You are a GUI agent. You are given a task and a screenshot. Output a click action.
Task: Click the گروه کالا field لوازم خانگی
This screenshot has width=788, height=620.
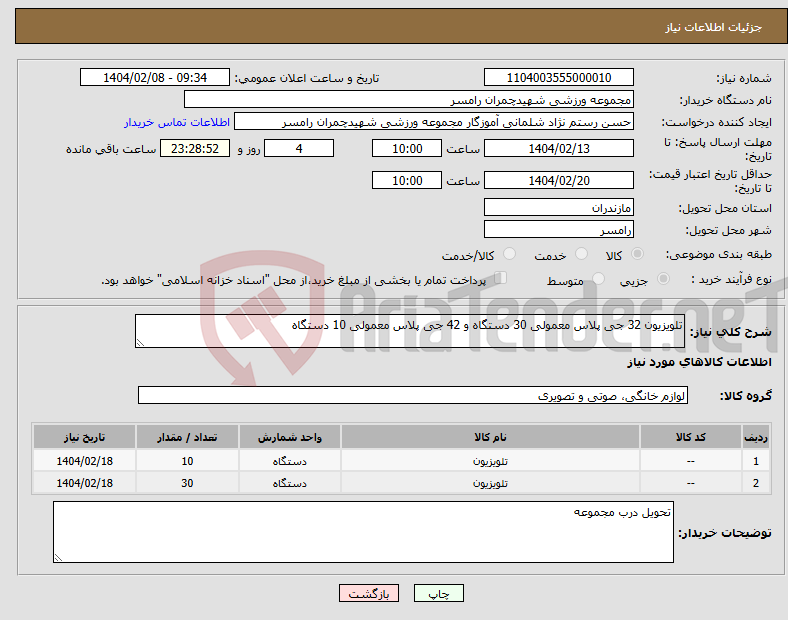click(x=413, y=395)
